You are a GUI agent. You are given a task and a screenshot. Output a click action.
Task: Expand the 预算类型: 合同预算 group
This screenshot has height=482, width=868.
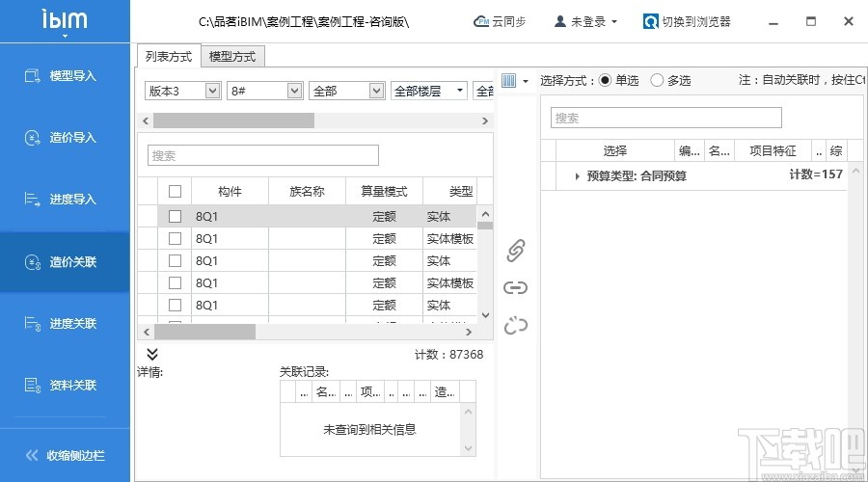point(577,176)
